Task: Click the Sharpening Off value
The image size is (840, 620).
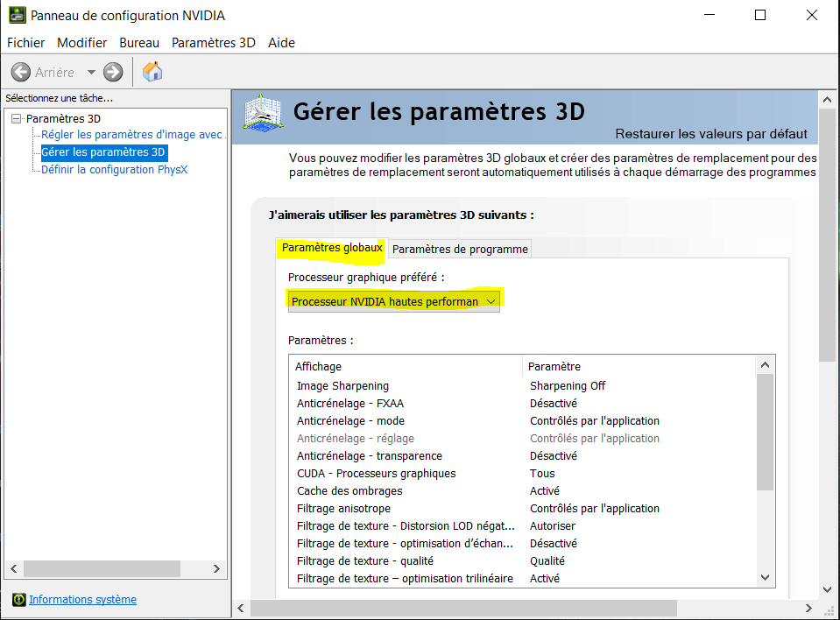Action: pyautogui.click(x=568, y=386)
